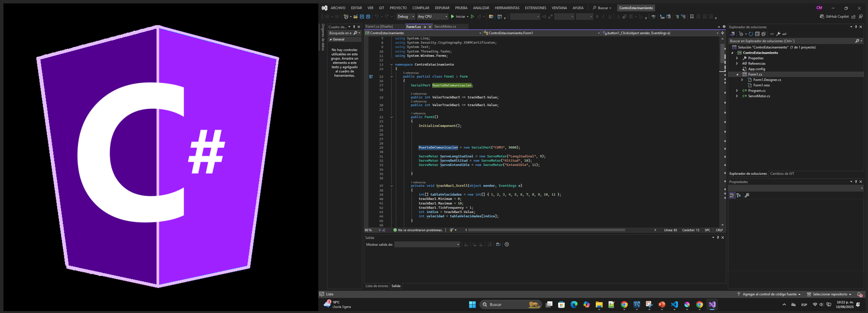The image size is (868, 313).
Task: Open the HERRAMIENTAS menu
Action: [x=507, y=8]
